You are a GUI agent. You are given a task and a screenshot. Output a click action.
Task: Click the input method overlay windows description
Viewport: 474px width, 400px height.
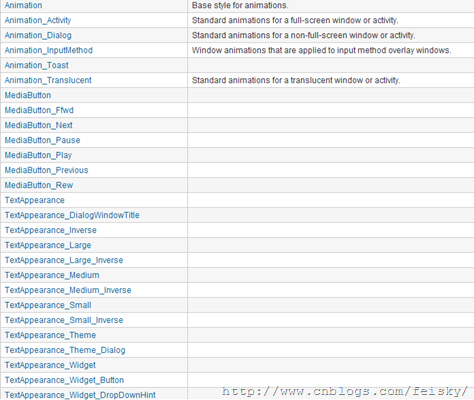[321, 50]
